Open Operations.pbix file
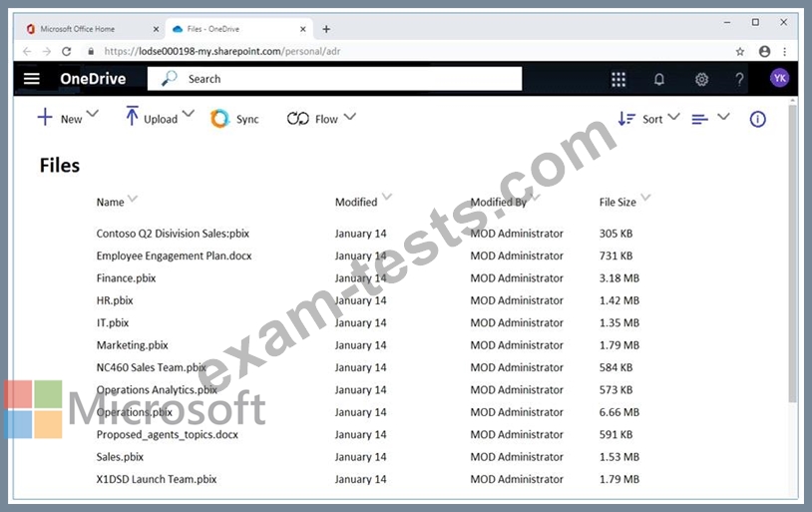This screenshot has height=512, width=812. [x=134, y=412]
